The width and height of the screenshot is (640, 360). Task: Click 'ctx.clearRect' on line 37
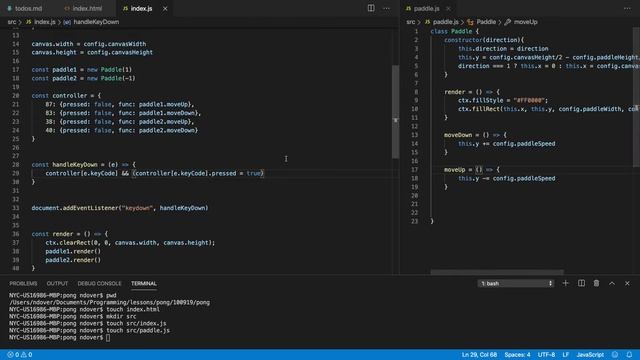click(x=68, y=242)
